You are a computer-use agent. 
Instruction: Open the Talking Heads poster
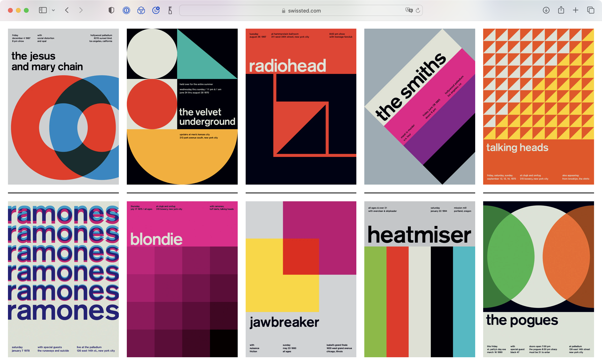pos(538,106)
